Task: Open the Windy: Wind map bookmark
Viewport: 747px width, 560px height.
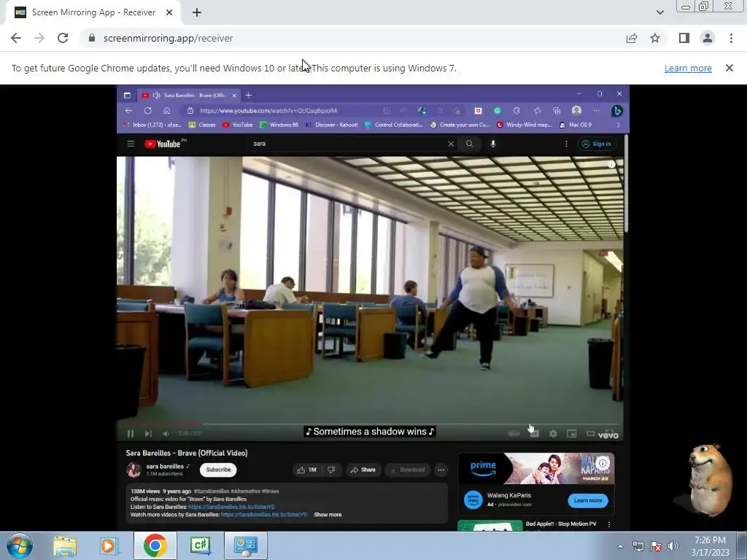Action: point(524,125)
